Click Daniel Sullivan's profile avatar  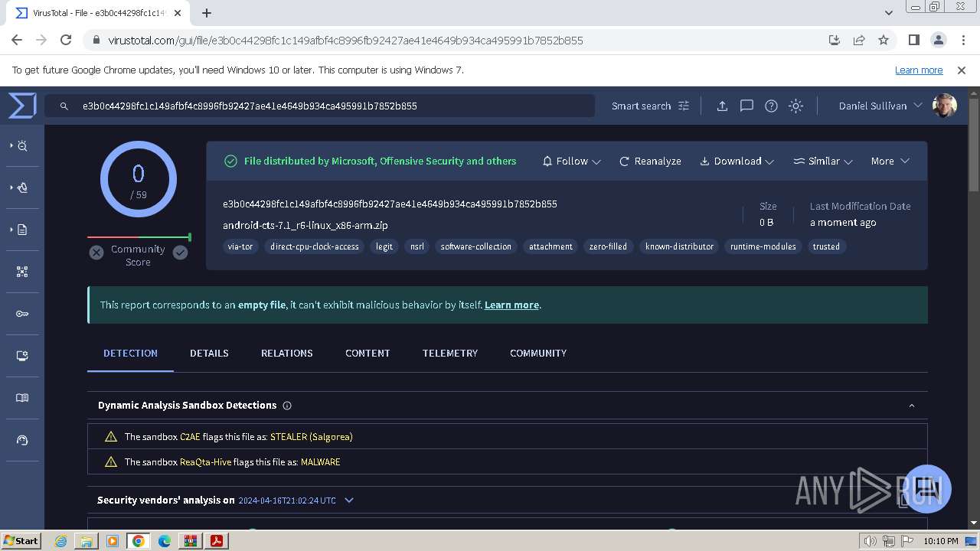tap(945, 106)
